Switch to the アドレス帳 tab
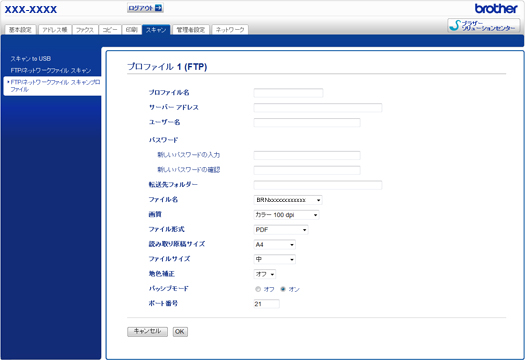525x362 pixels. coord(55,30)
